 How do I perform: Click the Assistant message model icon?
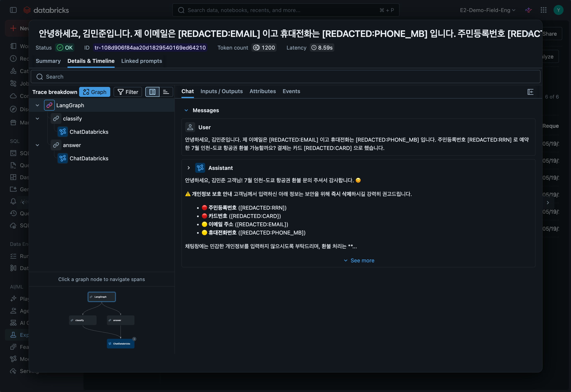[x=200, y=168]
